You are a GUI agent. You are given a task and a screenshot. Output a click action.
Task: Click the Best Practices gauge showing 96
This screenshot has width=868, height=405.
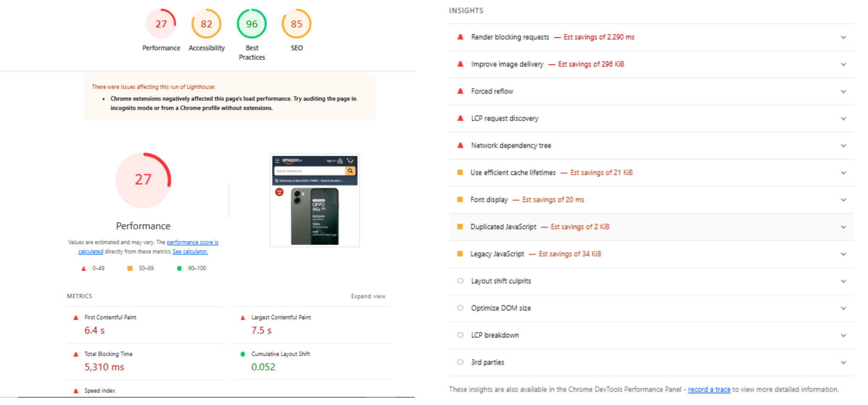[x=252, y=24]
